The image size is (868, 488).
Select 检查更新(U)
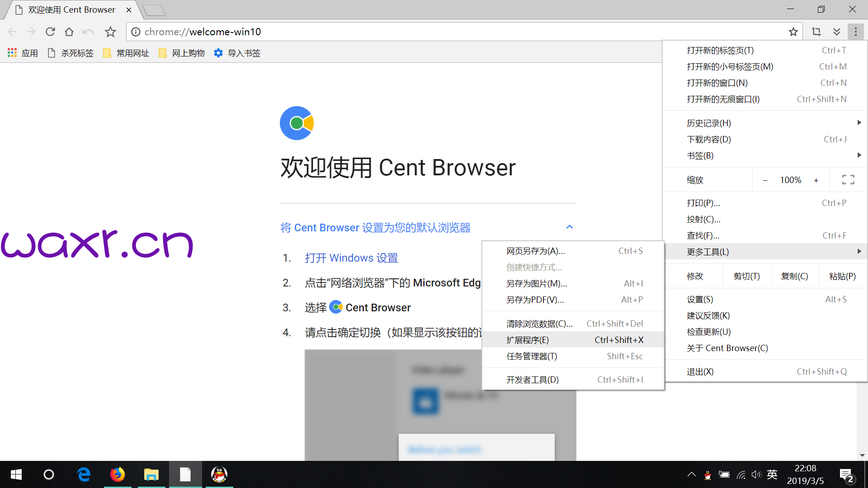click(765, 332)
